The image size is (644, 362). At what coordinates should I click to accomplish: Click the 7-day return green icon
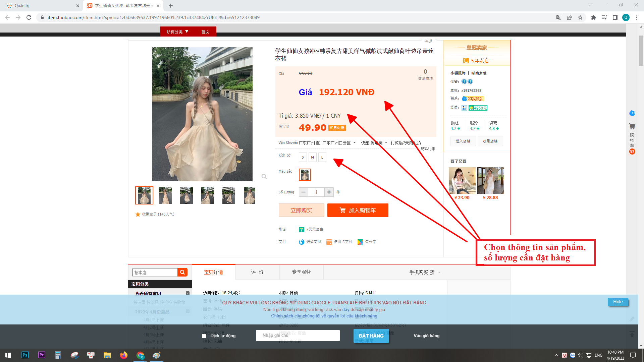pyautogui.click(x=302, y=230)
